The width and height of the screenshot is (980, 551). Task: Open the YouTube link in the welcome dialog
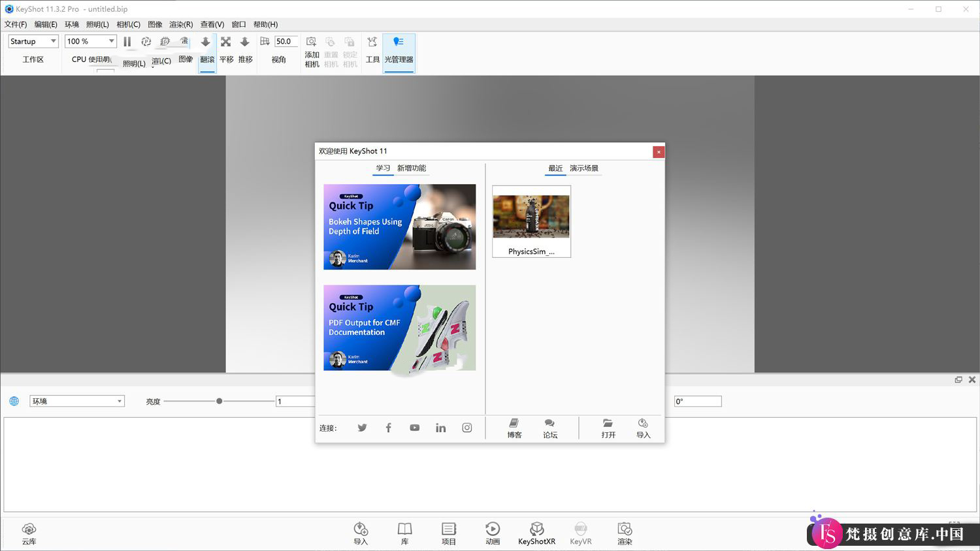pyautogui.click(x=414, y=428)
